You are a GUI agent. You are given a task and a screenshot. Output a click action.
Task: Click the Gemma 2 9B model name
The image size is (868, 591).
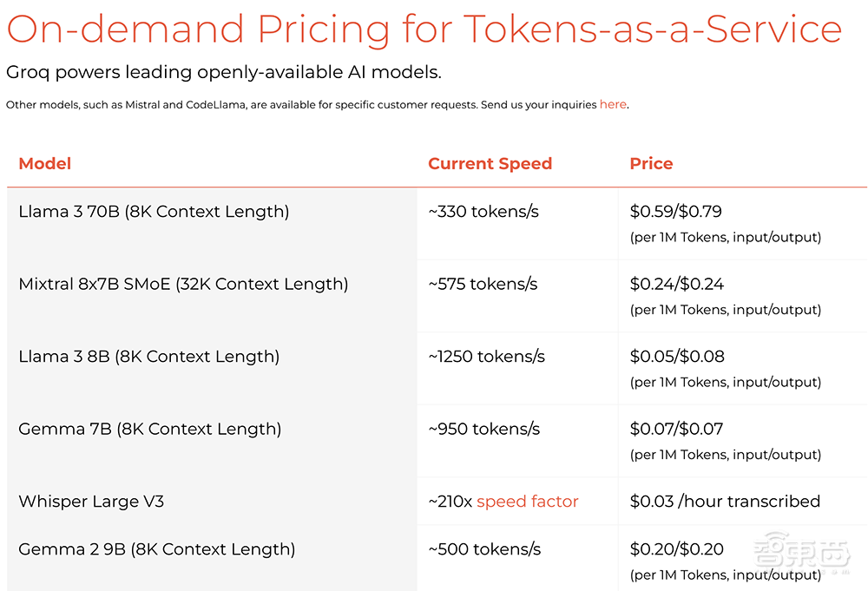pyautogui.click(x=156, y=549)
